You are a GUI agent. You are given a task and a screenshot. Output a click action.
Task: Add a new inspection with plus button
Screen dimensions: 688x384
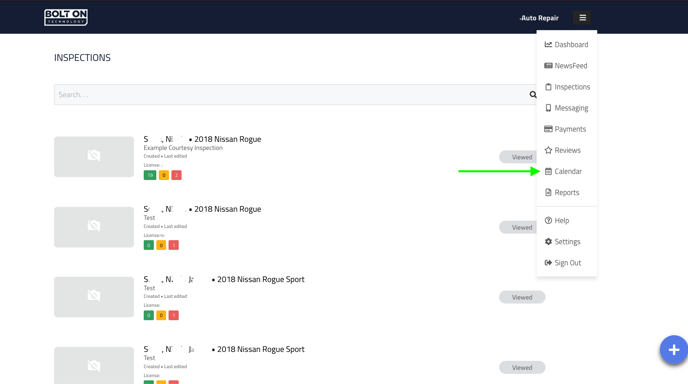click(674, 350)
